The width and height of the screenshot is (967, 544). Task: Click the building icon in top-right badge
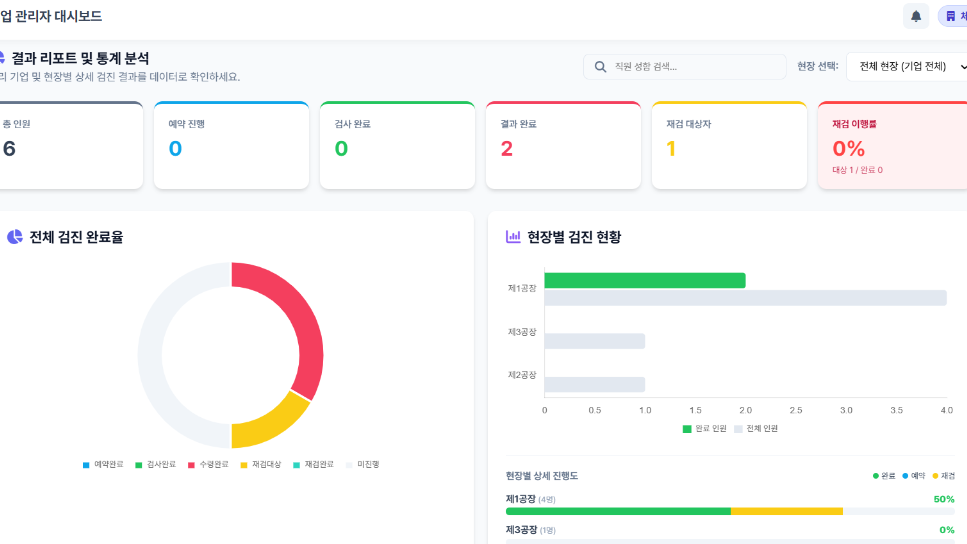[x=950, y=16]
